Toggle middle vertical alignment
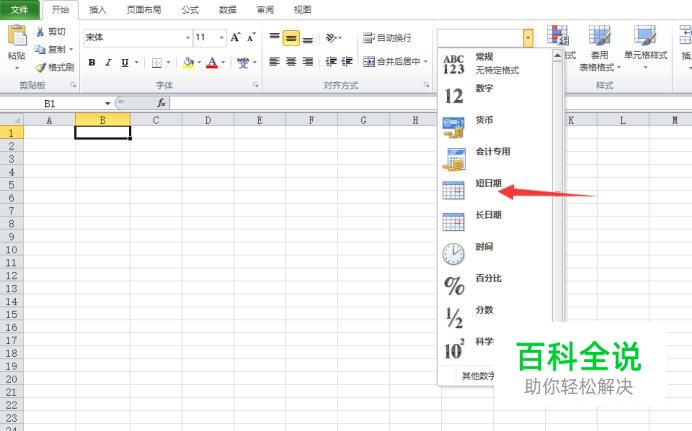Image resolution: width=692 pixels, height=431 pixels. (x=291, y=37)
